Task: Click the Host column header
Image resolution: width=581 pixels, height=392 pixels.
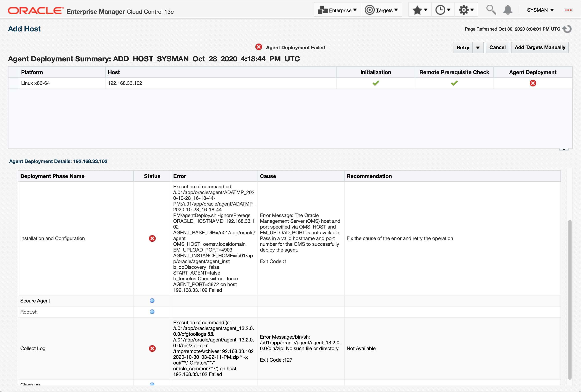Action: [221, 72]
